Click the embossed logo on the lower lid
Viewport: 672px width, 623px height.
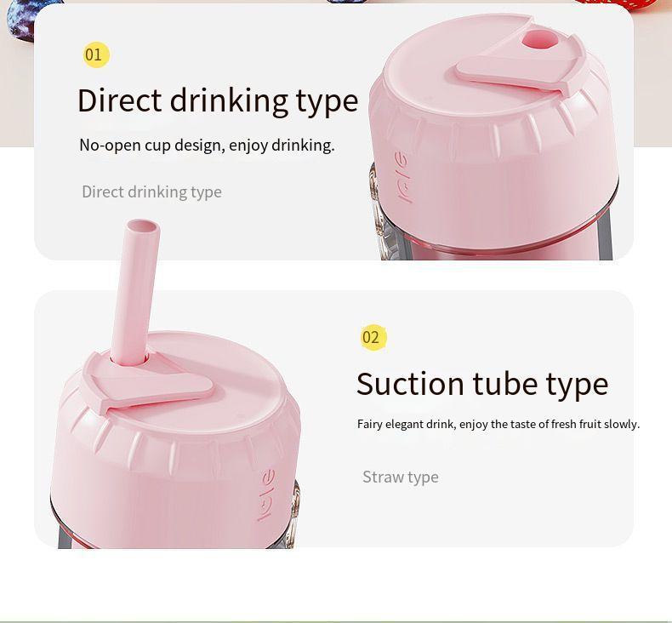tap(267, 495)
